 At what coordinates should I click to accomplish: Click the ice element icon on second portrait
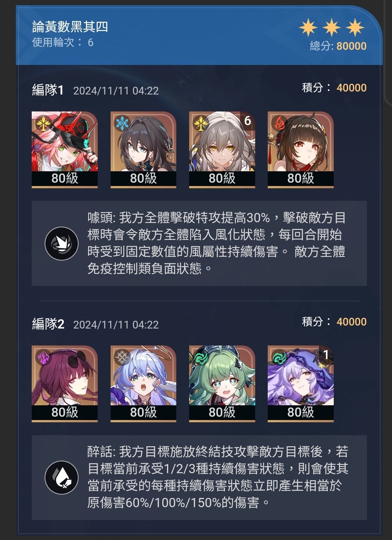click(x=122, y=123)
